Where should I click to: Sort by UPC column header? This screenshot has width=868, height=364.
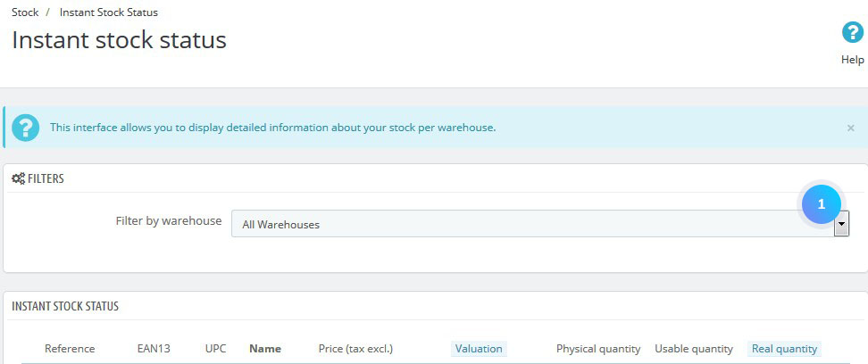[x=215, y=349]
